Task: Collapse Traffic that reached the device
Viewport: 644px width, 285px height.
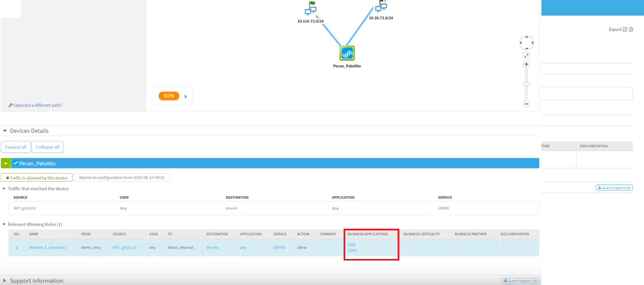Action: coord(4,189)
